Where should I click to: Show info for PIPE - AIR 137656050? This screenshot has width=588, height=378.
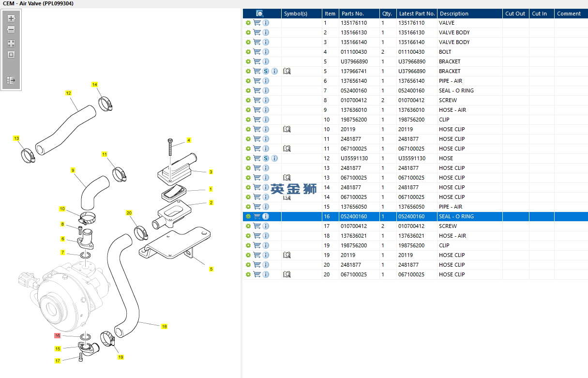(x=266, y=207)
